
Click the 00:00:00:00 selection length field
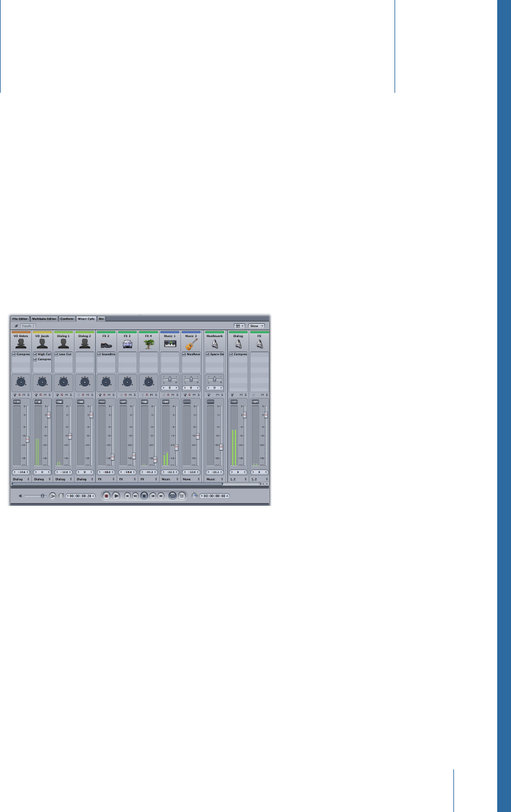tap(214, 495)
